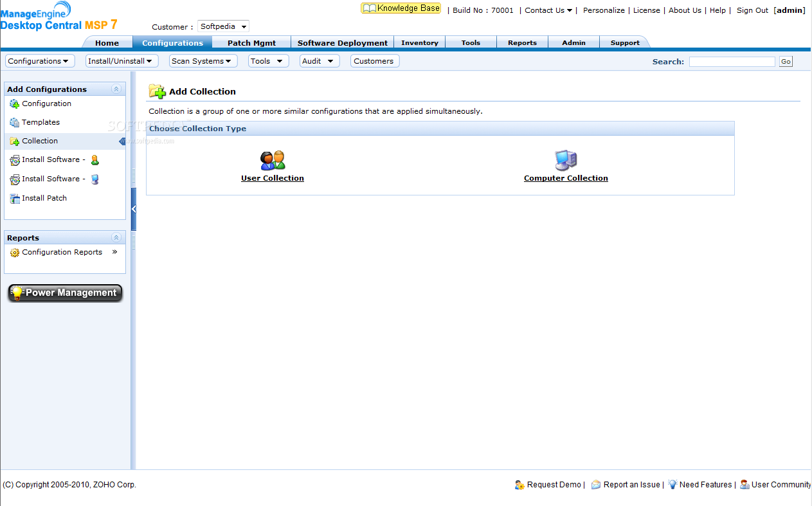Viewport: 812px width, 506px height.
Task: Open the Scan Systems dropdown
Action: click(x=203, y=61)
